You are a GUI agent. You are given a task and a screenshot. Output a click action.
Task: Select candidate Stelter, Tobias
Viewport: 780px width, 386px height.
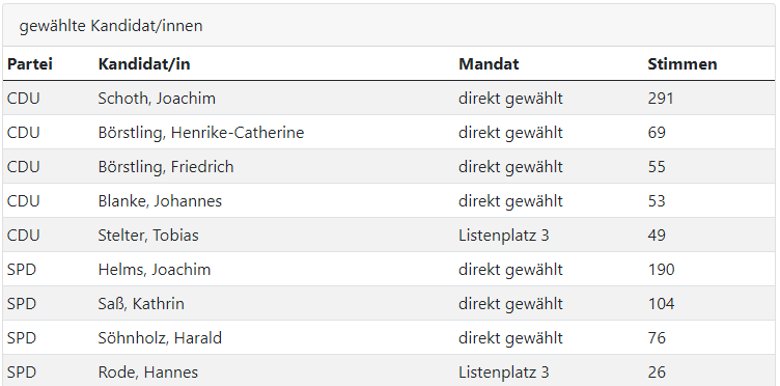pyautogui.click(x=148, y=235)
